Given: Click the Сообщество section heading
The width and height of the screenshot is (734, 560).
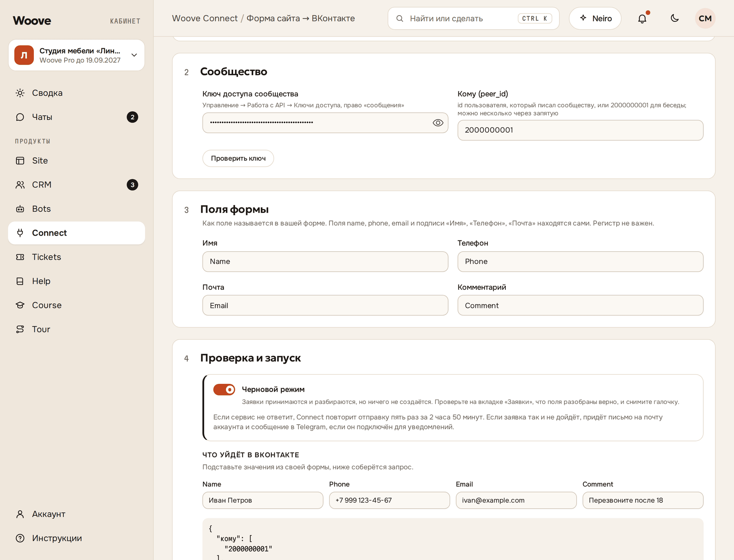Looking at the screenshot, I should click(234, 72).
